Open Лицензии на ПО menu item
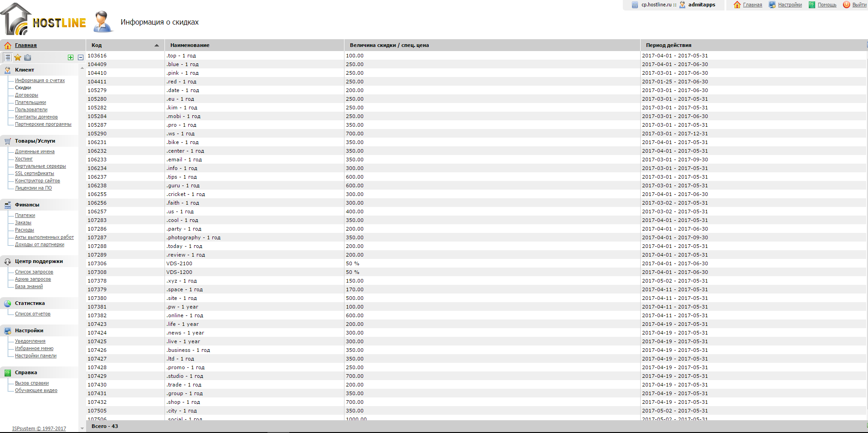 click(33, 188)
